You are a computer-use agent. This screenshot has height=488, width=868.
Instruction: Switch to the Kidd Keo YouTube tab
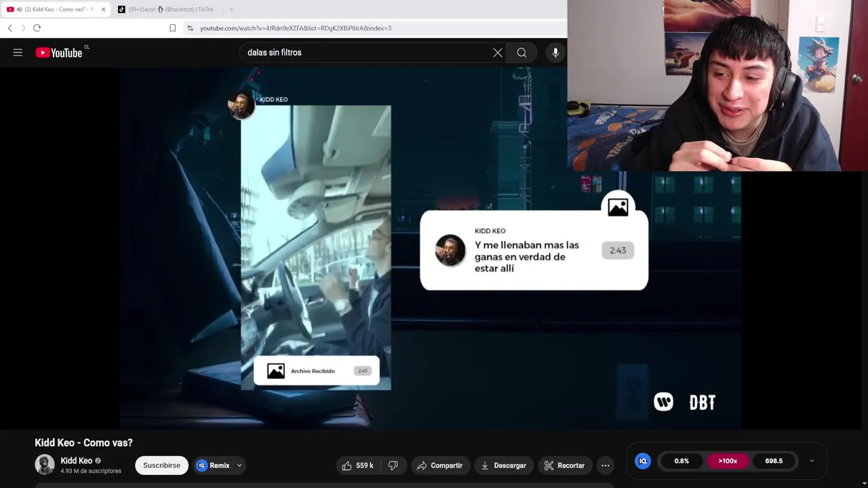point(56,9)
